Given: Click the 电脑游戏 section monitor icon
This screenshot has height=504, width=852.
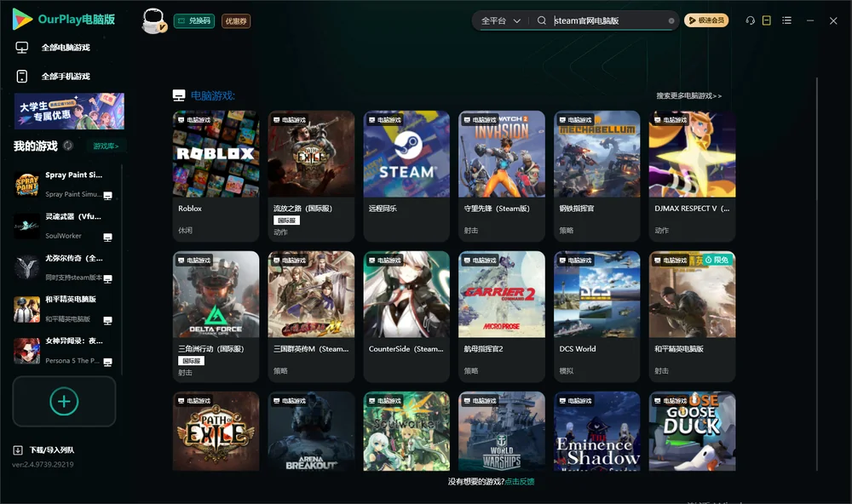Looking at the screenshot, I should click(x=179, y=95).
